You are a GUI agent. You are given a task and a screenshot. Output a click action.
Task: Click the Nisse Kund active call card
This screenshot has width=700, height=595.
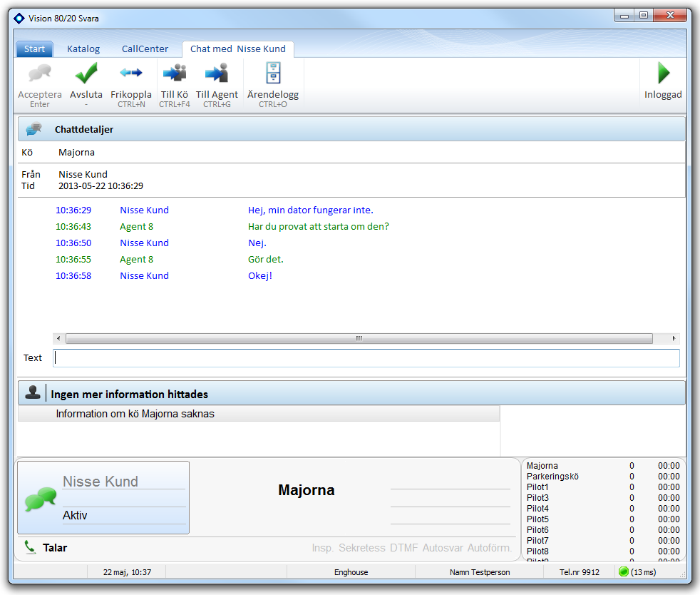pyautogui.click(x=103, y=498)
